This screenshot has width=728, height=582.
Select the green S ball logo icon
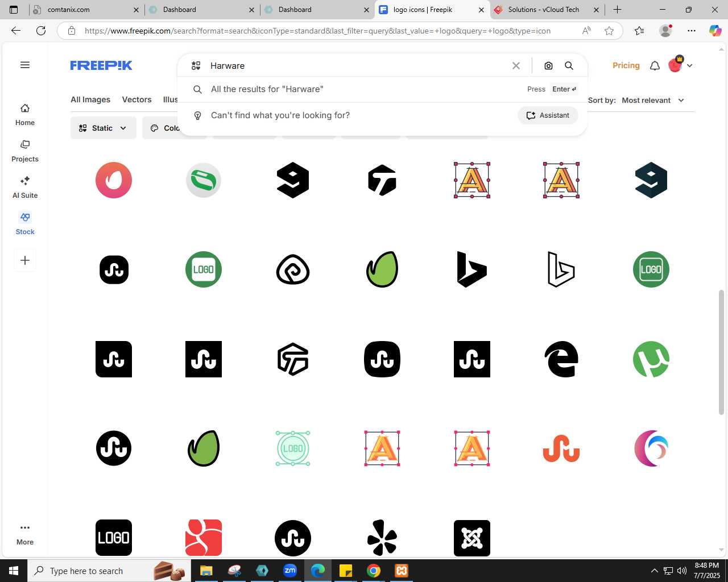pos(204,180)
